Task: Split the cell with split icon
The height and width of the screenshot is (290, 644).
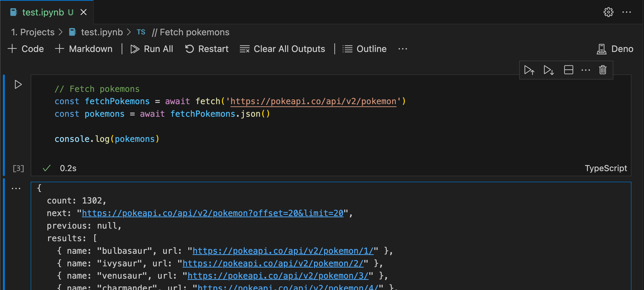Action: click(x=568, y=70)
